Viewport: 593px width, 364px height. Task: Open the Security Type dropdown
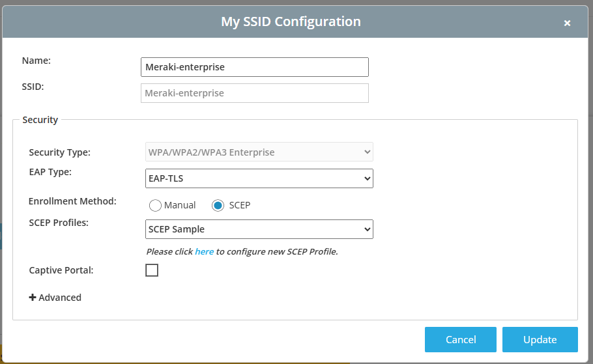click(x=259, y=152)
